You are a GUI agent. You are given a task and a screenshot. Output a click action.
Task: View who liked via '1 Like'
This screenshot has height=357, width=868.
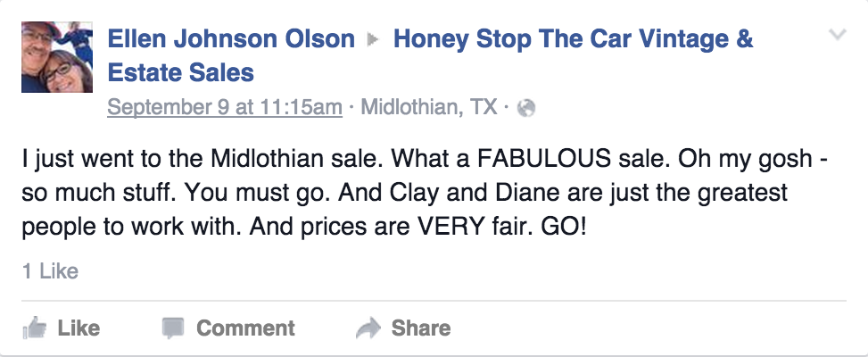point(51,270)
